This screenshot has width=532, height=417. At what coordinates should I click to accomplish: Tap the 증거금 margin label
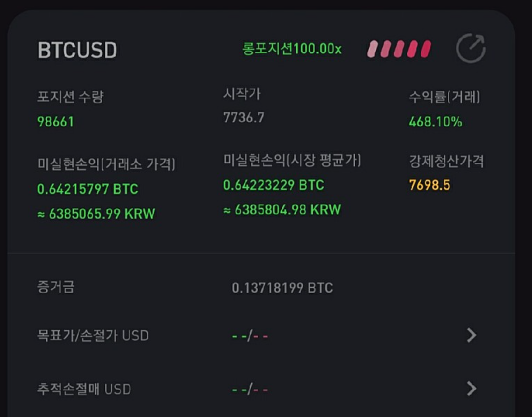[56, 287]
